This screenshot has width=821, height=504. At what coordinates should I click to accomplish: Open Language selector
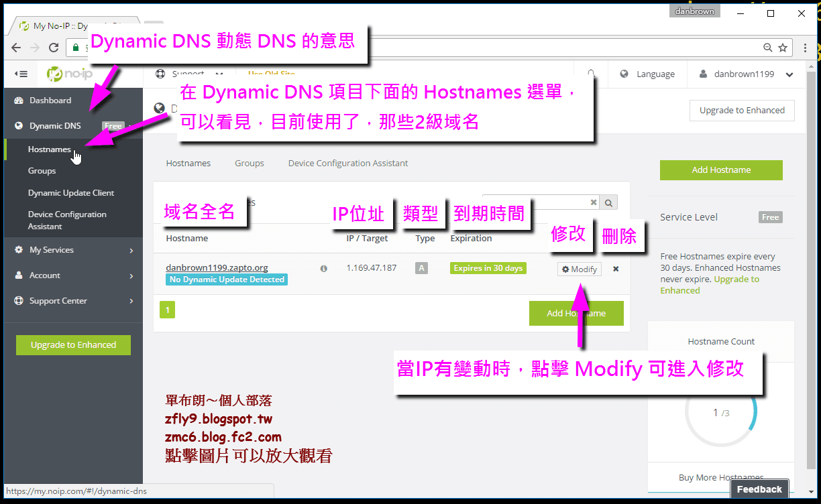(647, 74)
